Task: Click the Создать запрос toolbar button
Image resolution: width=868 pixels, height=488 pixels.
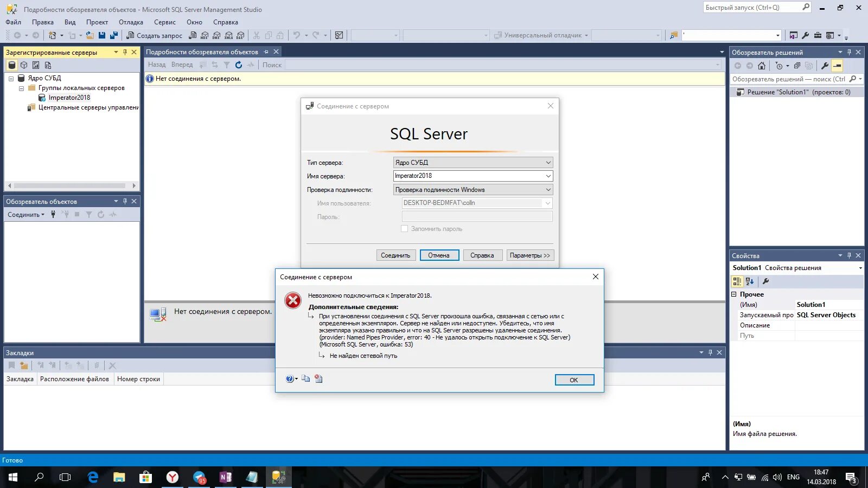Action: tap(155, 35)
